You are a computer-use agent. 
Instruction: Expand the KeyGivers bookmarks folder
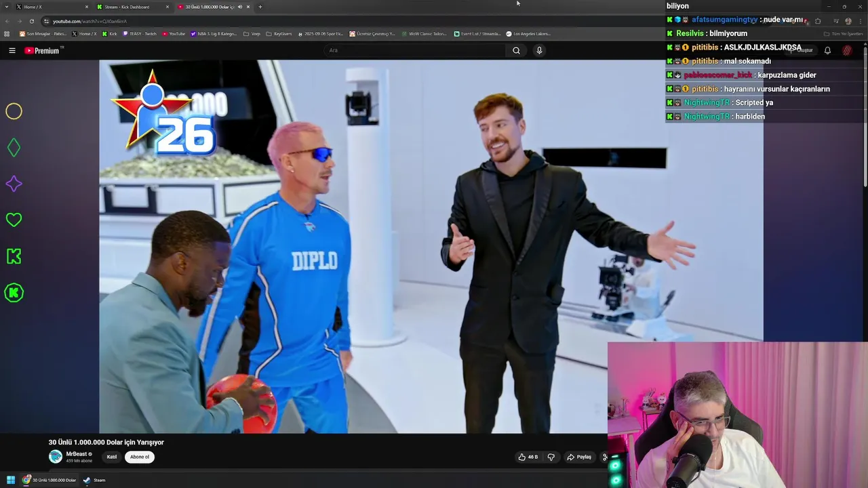pos(279,33)
